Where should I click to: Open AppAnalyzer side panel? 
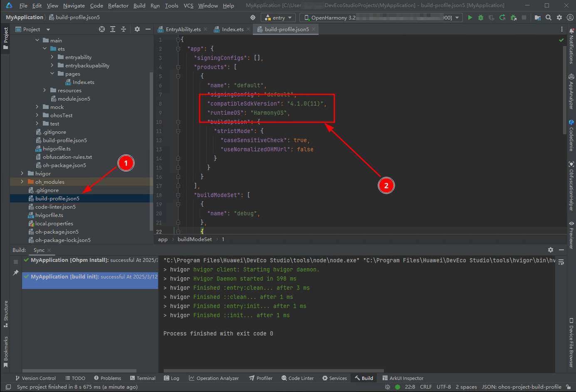(571, 91)
